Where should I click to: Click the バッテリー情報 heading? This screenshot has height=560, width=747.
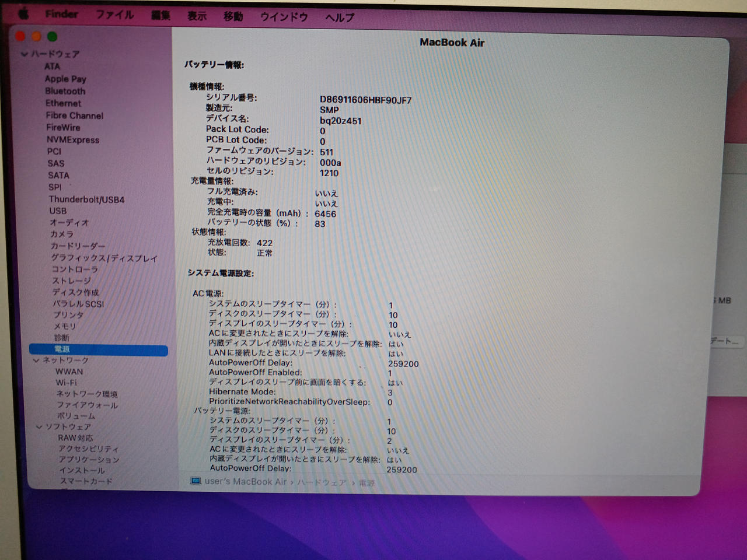pyautogui.click(x=214, y=65)
